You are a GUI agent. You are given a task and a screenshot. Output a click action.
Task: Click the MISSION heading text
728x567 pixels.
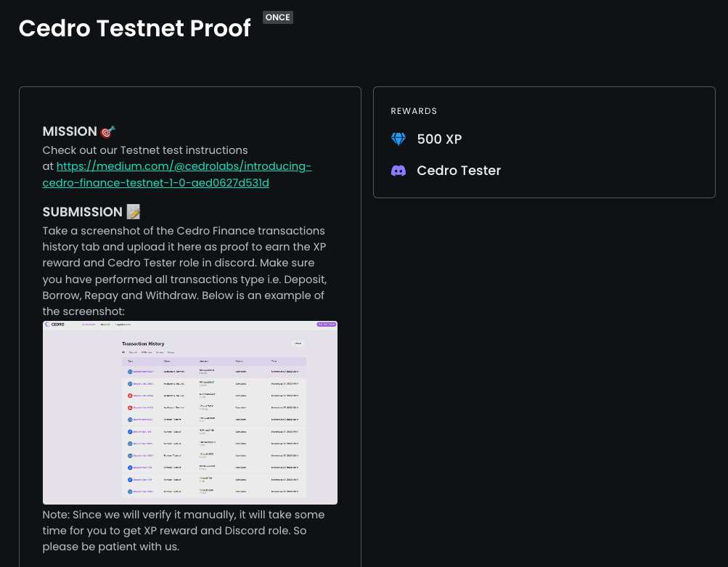[70, 131]
